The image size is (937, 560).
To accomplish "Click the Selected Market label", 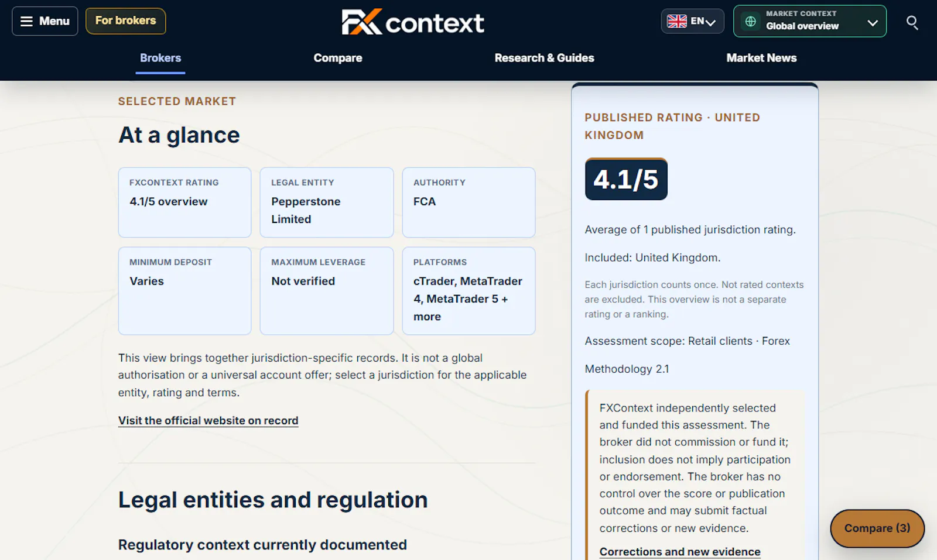I will click(x=177, y=101).
